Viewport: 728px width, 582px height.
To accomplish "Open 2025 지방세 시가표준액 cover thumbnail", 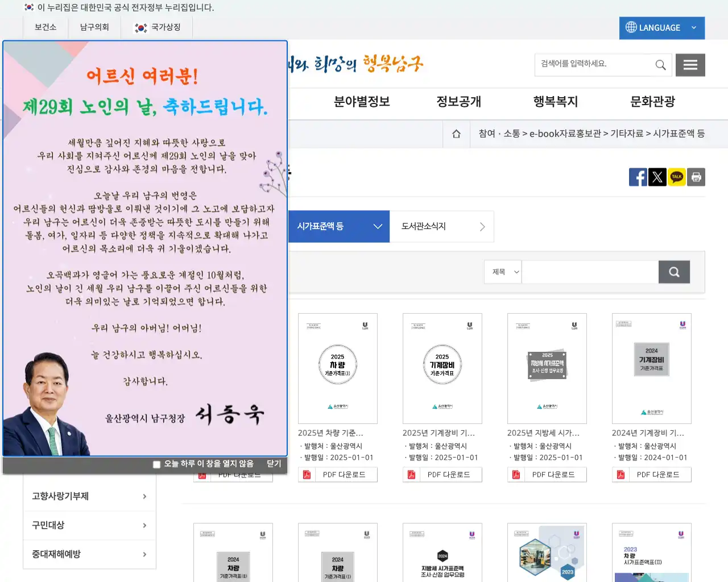I will (547, 368).
